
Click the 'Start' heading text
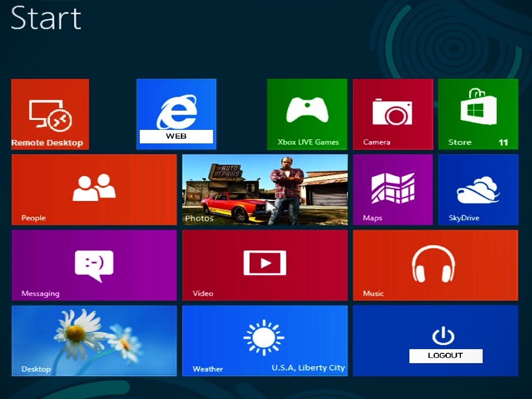click(x=46, y=18)
